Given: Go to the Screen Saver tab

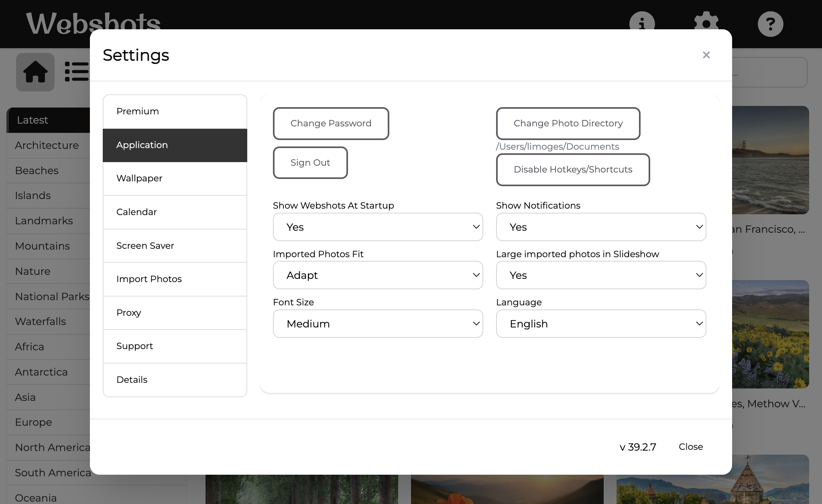Looking at the screenshot, I should click(175, 246).
